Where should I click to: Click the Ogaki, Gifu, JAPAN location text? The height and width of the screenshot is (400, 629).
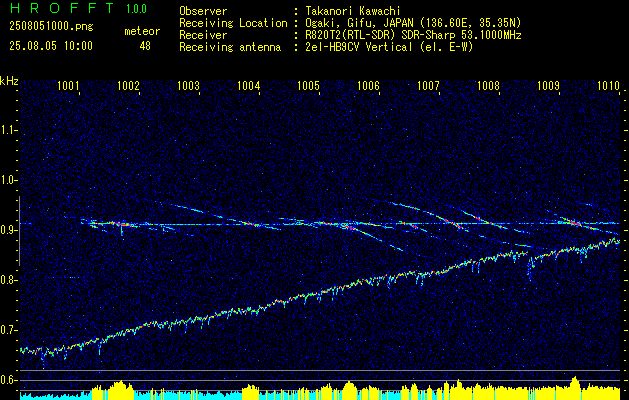[x=413, y=23]
